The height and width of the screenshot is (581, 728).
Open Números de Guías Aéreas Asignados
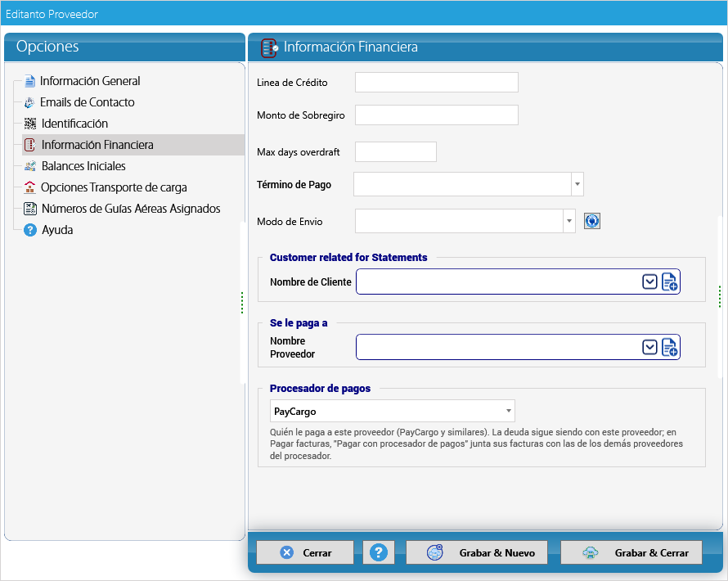pos(131,209)
